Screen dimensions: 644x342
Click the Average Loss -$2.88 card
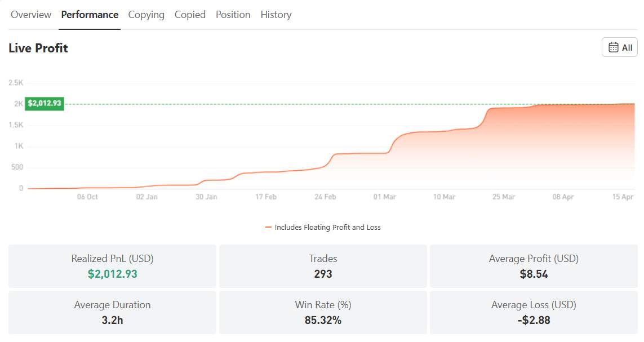(x=533, y=312)
